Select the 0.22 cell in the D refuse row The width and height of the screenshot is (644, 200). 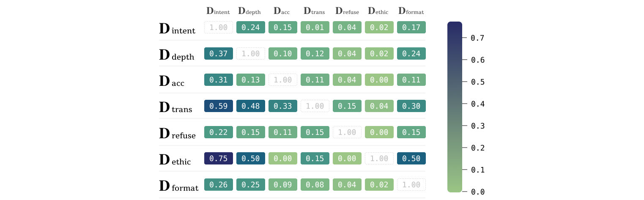(x=218, y=132)
